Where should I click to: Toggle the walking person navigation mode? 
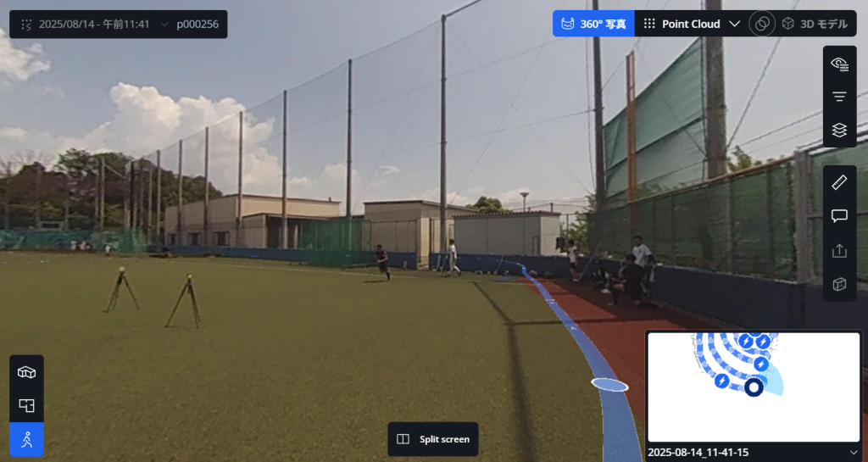[26, 440]
